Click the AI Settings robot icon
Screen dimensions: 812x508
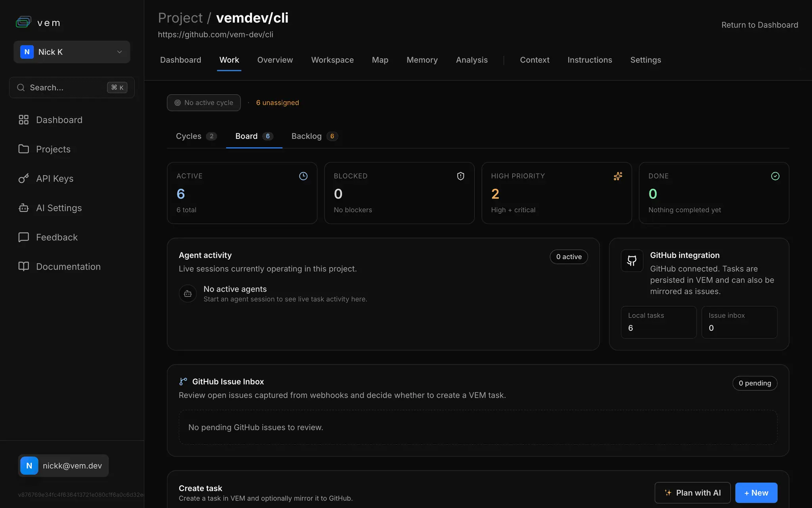24,208
